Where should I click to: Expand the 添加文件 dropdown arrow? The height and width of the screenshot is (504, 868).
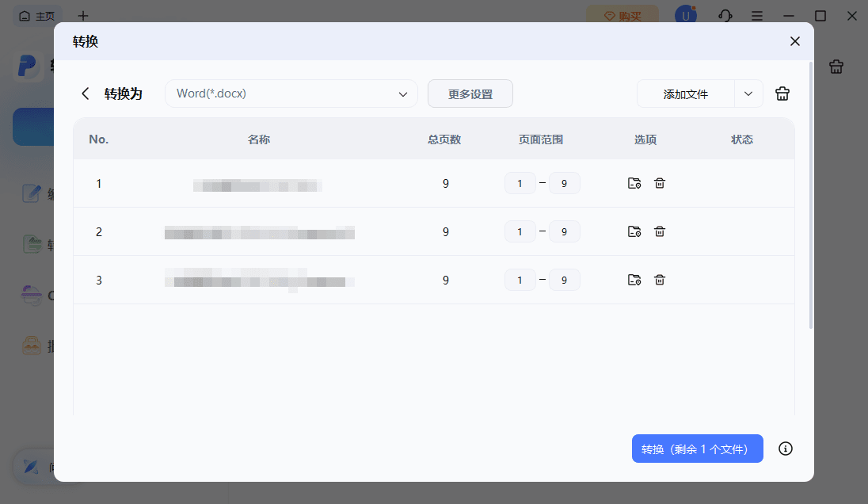point(748,94)
